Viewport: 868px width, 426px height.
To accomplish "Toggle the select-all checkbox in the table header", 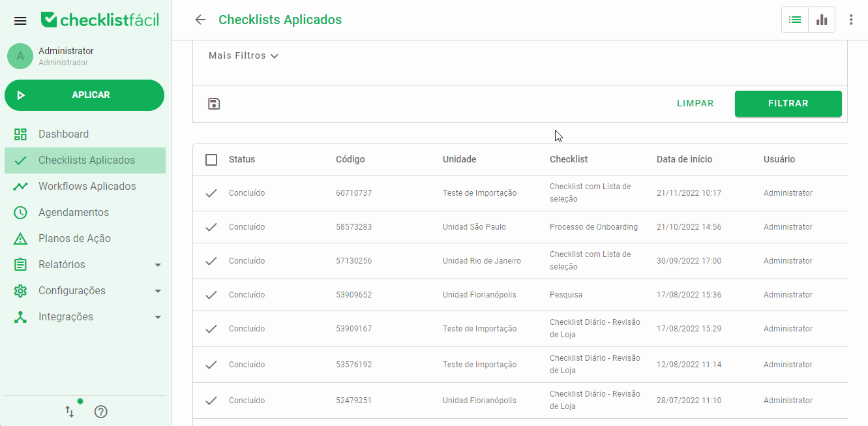I will 211,159.
